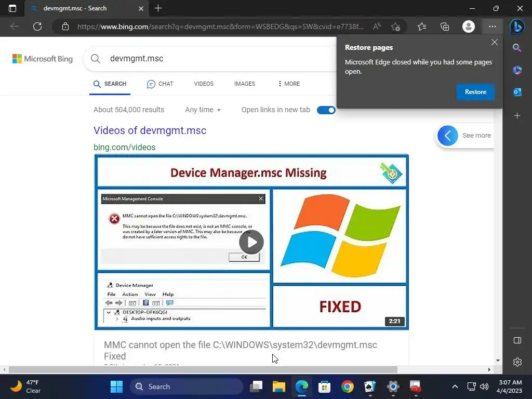Expand the See more panel arrow
This screenshot has height=399, width=532.
pyautogui.click(x=447, y=136)
